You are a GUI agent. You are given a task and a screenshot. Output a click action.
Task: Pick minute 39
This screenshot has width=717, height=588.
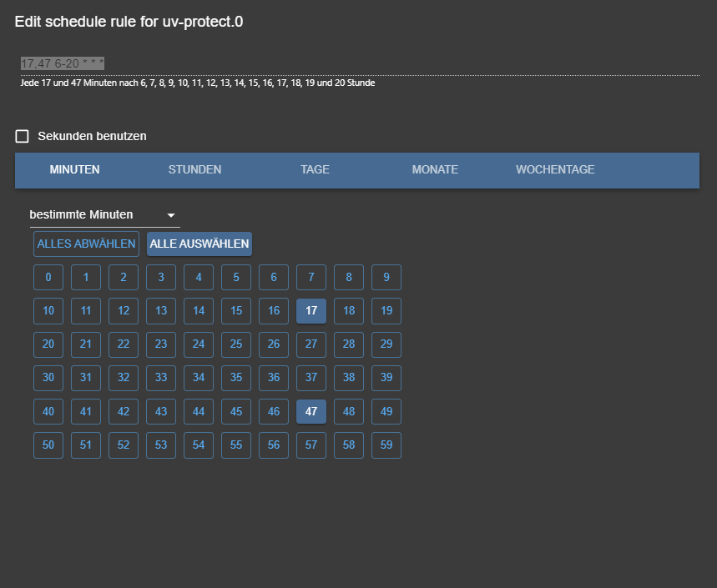pos(386,378)
